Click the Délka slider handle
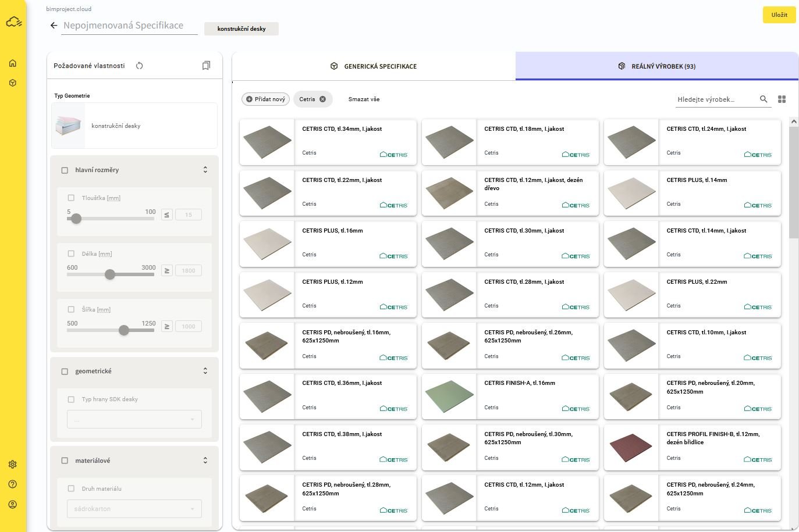This screenshot has height=532, width=799. (110, 274)
